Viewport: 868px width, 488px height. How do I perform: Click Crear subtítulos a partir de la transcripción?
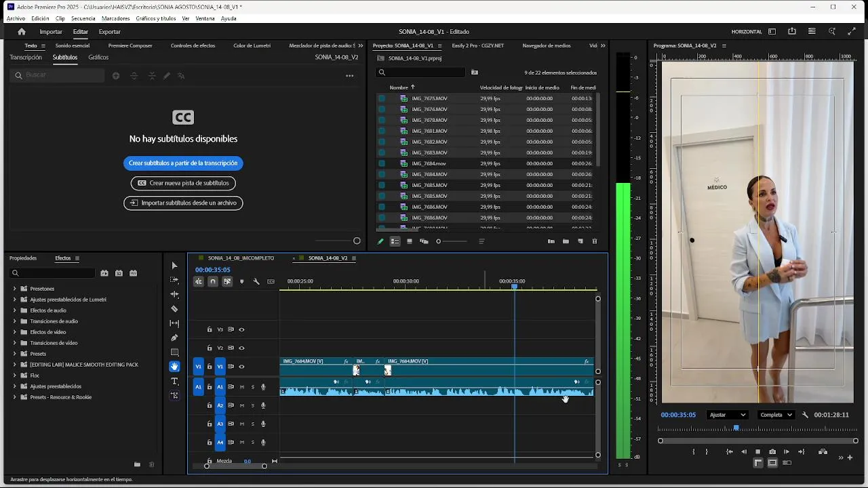(183, 163)
